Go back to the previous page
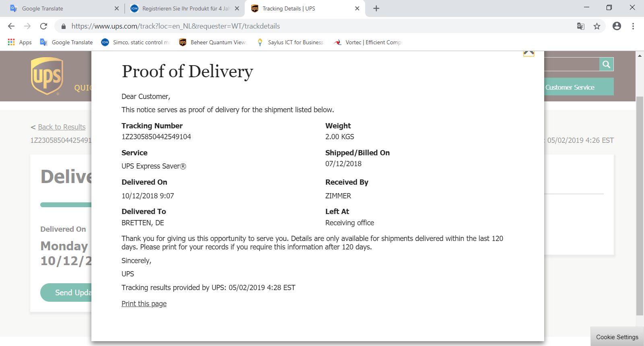This screenshot has width=644, height=346. [11, 26]
